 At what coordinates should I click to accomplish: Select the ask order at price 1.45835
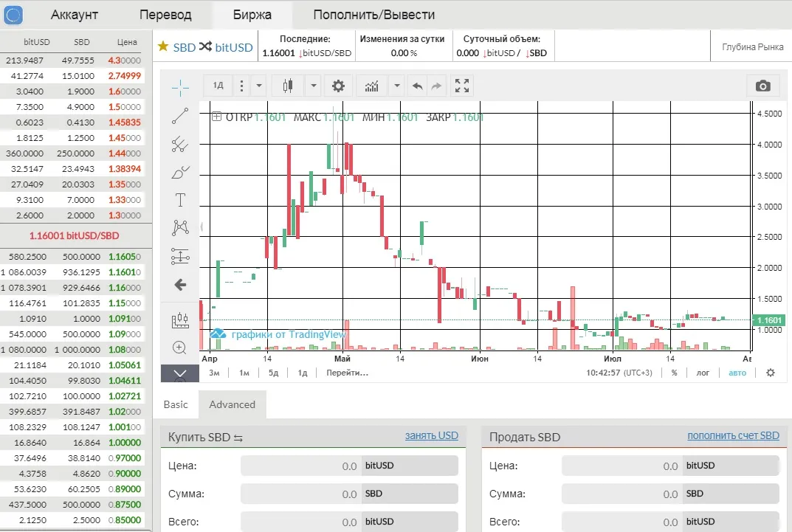pyautogui.click(x=73, y=122)
